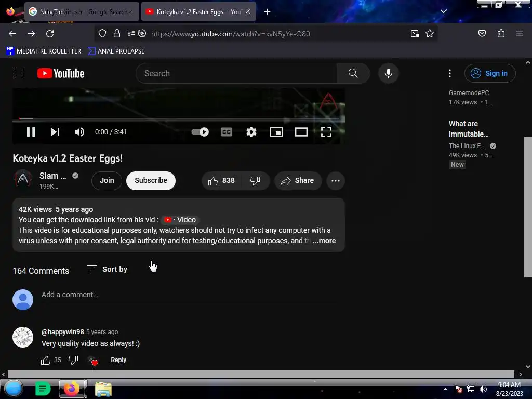Open @happywin98 commenter avatar
Screen dimensions: 532x399
pyautogui.click(x=23, y=337)
